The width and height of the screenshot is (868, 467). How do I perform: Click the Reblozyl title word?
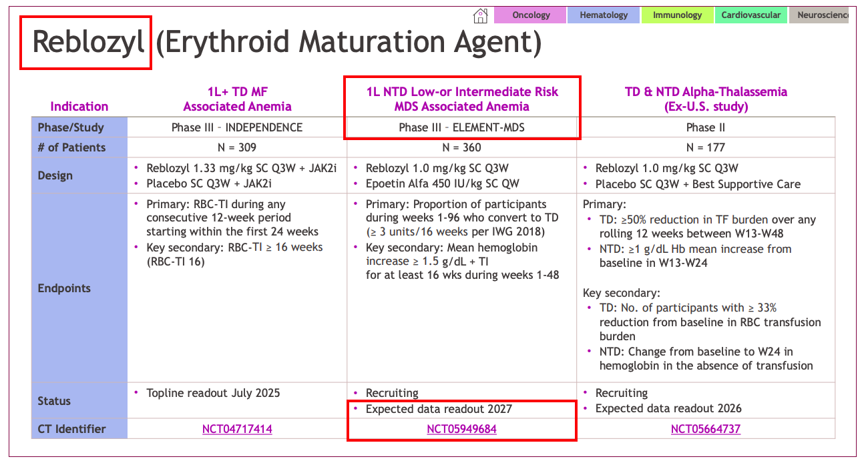88,43
